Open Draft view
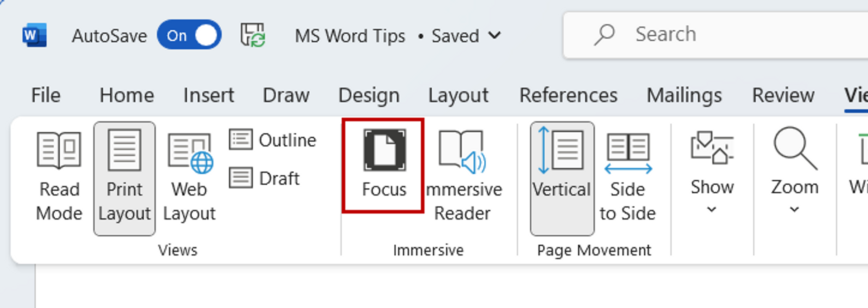The width and height of the screenshot is (868, 308). coord(264,178)
